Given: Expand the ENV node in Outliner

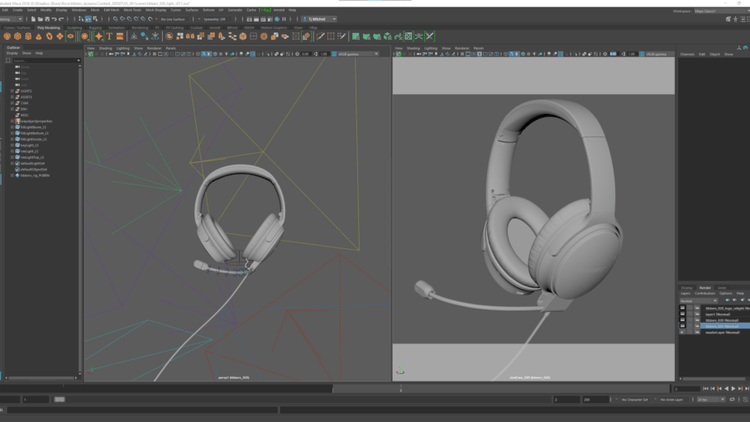Looking at the screenshot, I should coord(12,109).
